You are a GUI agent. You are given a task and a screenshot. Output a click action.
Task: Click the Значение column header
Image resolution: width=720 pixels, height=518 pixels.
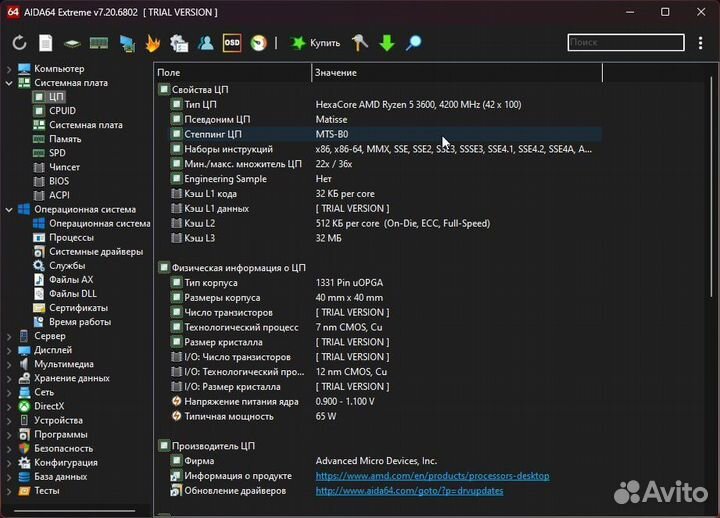(x=457, y=73)
